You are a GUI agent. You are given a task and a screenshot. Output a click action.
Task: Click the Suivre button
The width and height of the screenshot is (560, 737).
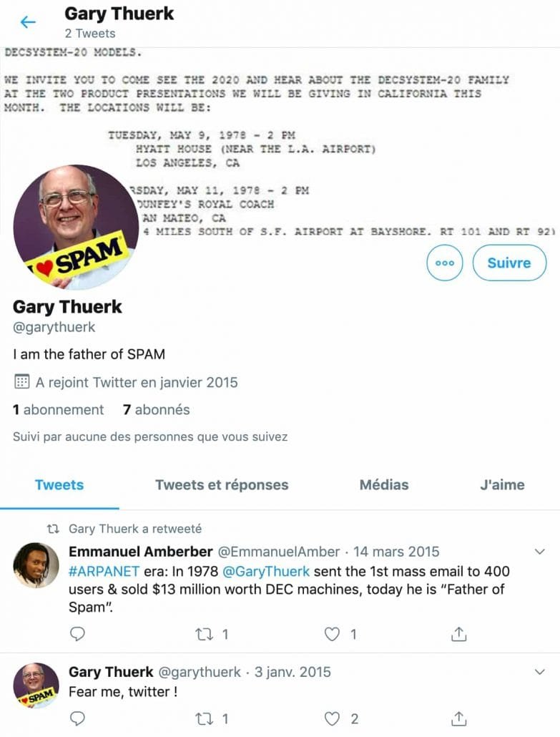pyautogui.click(x=509, y=263)
